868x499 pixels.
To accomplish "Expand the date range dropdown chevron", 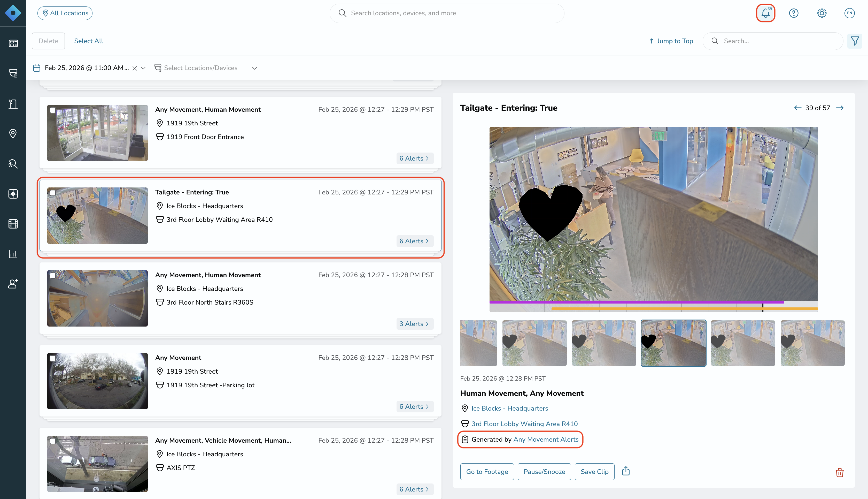I will (x=143, y=68).
